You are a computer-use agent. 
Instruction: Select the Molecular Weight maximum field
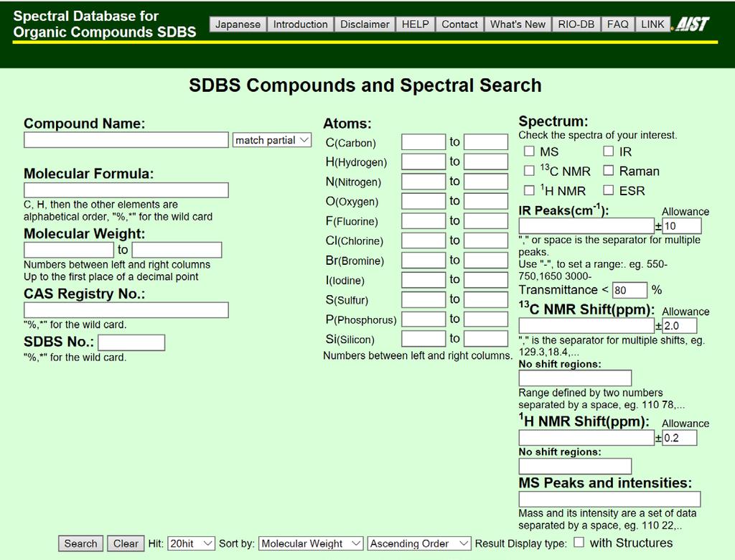[x=177, y=250]
